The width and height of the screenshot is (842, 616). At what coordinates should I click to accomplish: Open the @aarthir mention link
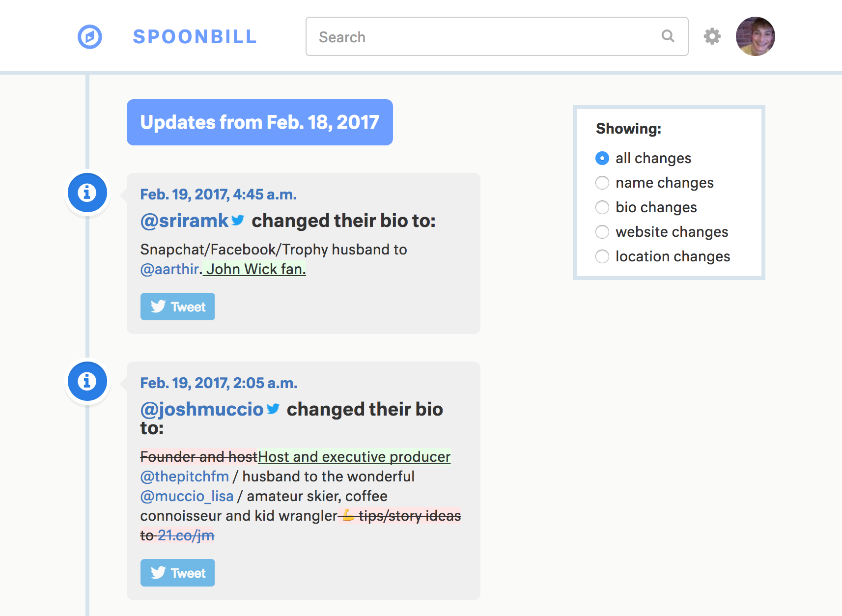(169, 269)
